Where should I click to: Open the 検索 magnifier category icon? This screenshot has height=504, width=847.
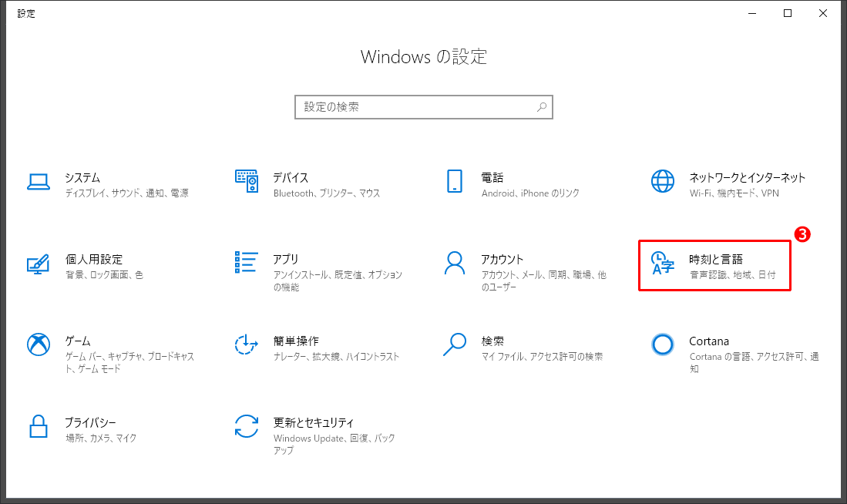[455, 344]
